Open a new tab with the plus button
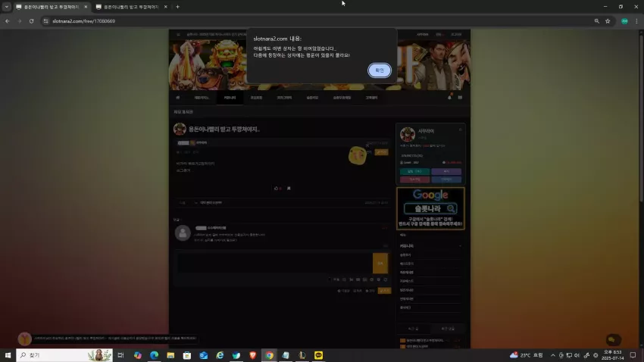This screenshot has width=644, height=362. (177, 7)
